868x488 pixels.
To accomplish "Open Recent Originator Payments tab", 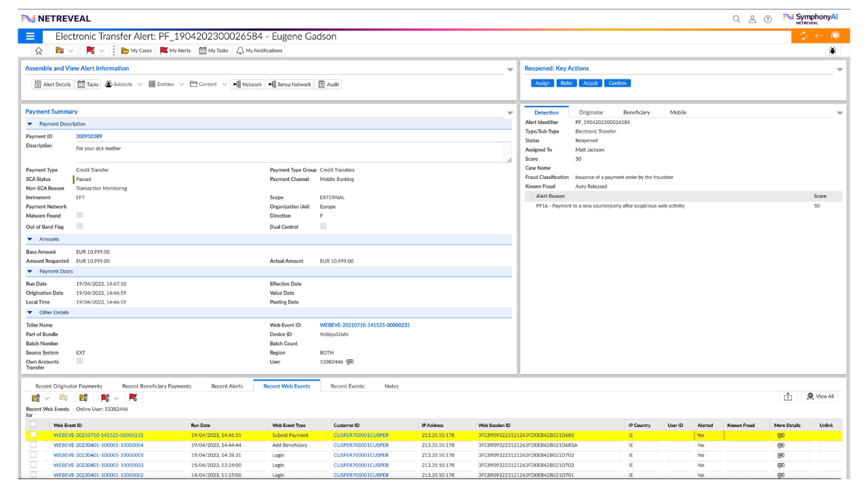I will (x=68, y=386).
